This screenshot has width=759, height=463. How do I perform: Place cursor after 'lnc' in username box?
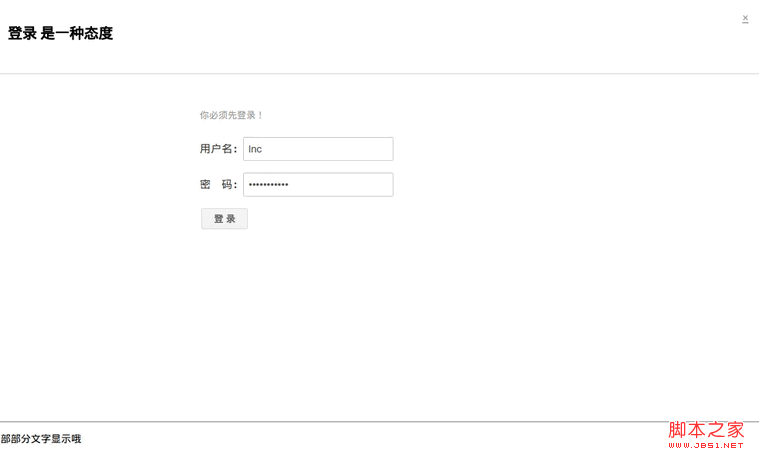(263, 149)
